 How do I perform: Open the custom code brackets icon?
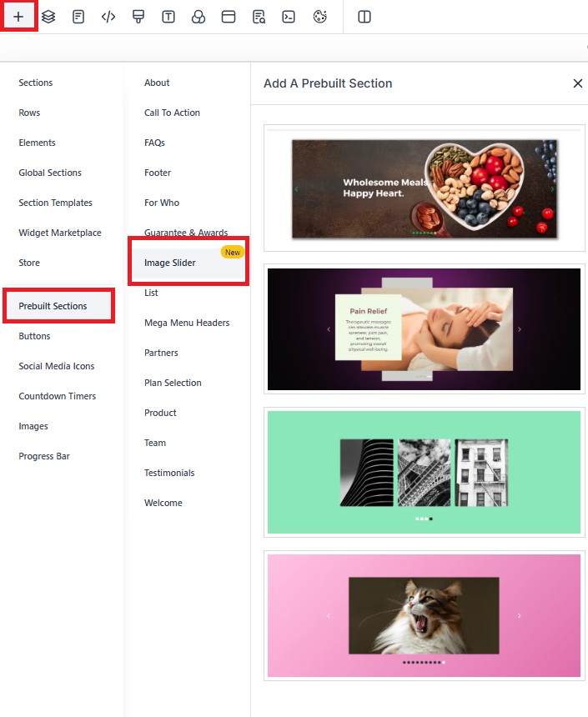[x=108, y=17]
